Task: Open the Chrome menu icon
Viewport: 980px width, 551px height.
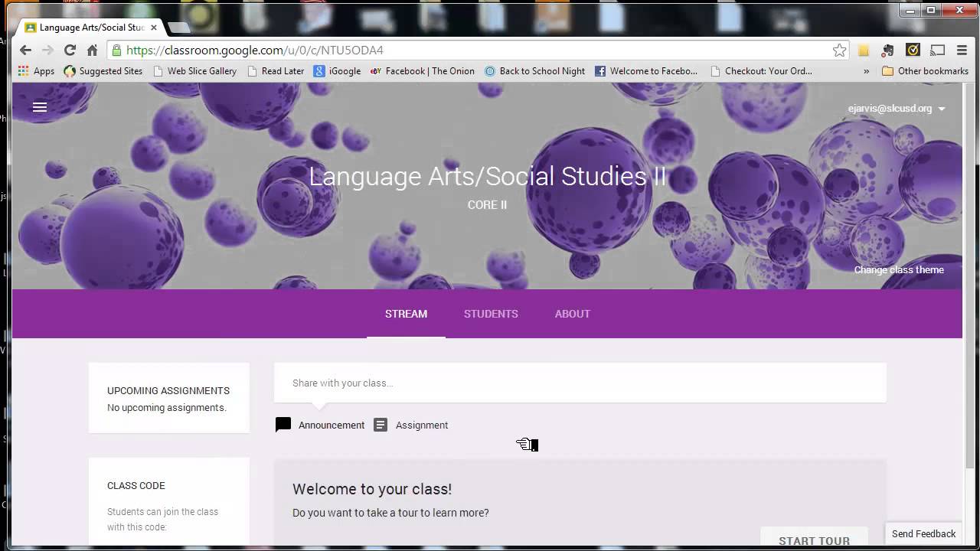Action: (x=962, y=50)
